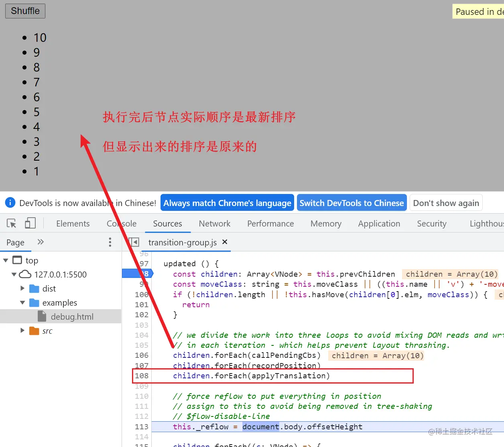The image size is (504, 447).
Task: Click the top frame window icon
Action: pos(17,260)
